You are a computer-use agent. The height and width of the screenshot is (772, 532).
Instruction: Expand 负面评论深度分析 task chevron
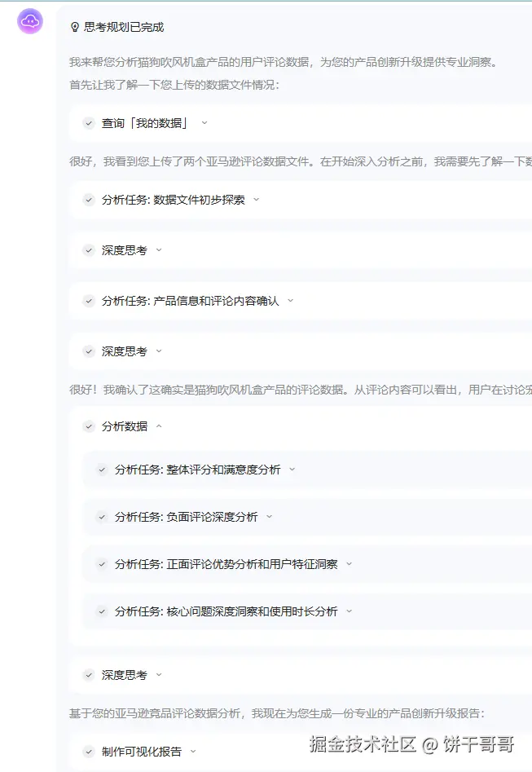[269, 517]
